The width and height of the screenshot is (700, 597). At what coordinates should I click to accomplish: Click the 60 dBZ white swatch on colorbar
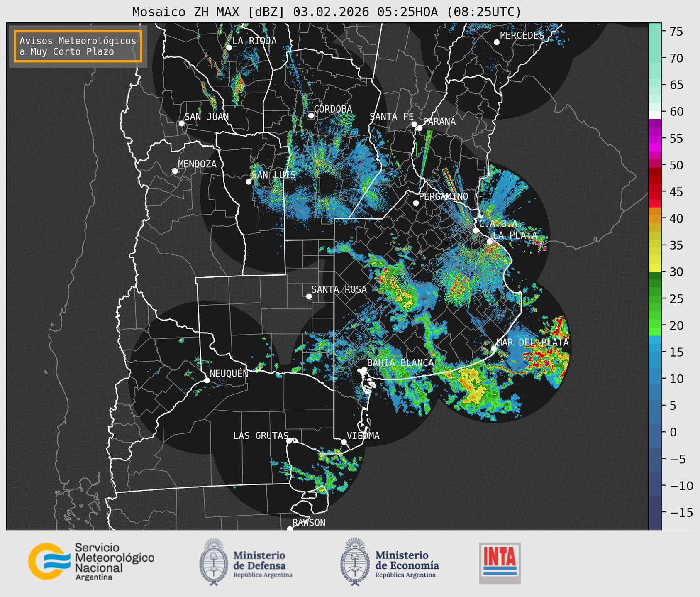click(655, 114)
